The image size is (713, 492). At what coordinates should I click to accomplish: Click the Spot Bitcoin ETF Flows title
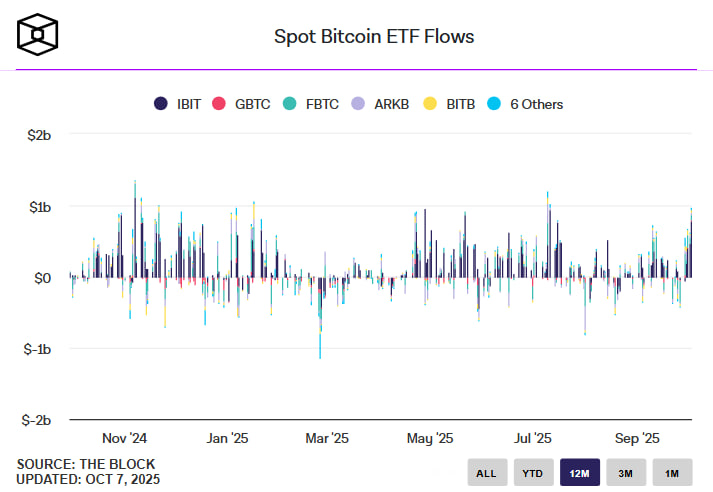[x=374, y=37]
